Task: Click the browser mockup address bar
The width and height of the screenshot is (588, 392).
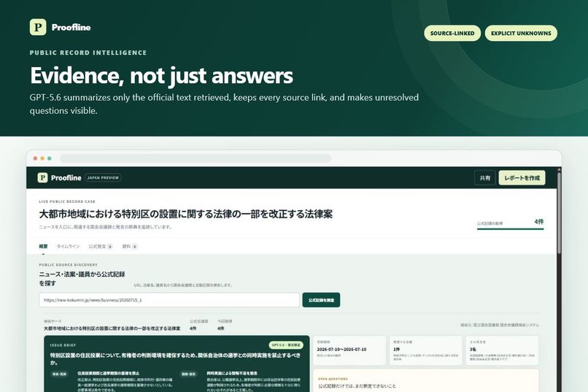Action: point(196,158)
